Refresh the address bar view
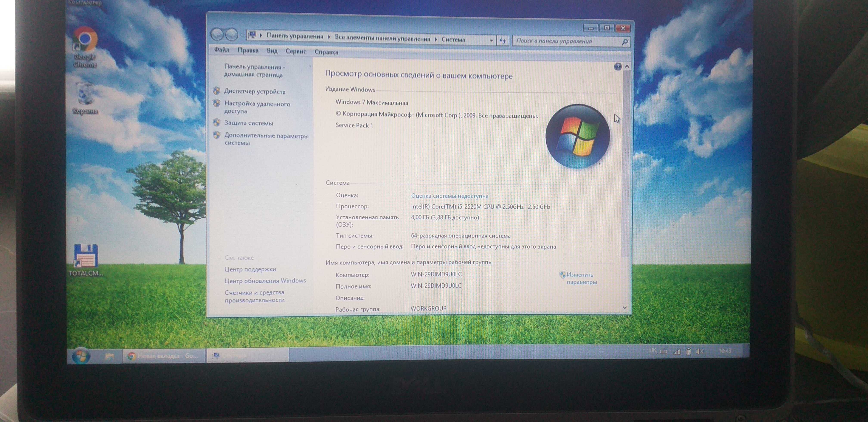The image size is (868, 422). (x=503, y=40)
